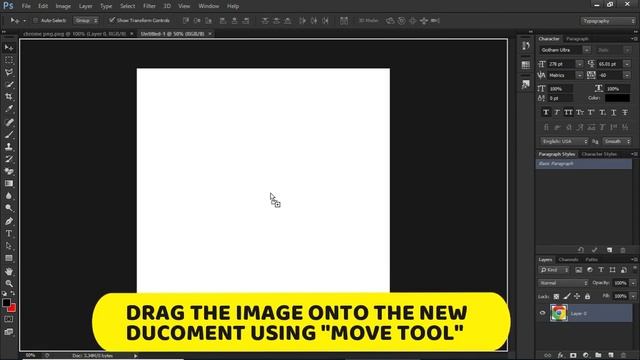
Task: Link layers using chain icon
Action: [547, 356]
